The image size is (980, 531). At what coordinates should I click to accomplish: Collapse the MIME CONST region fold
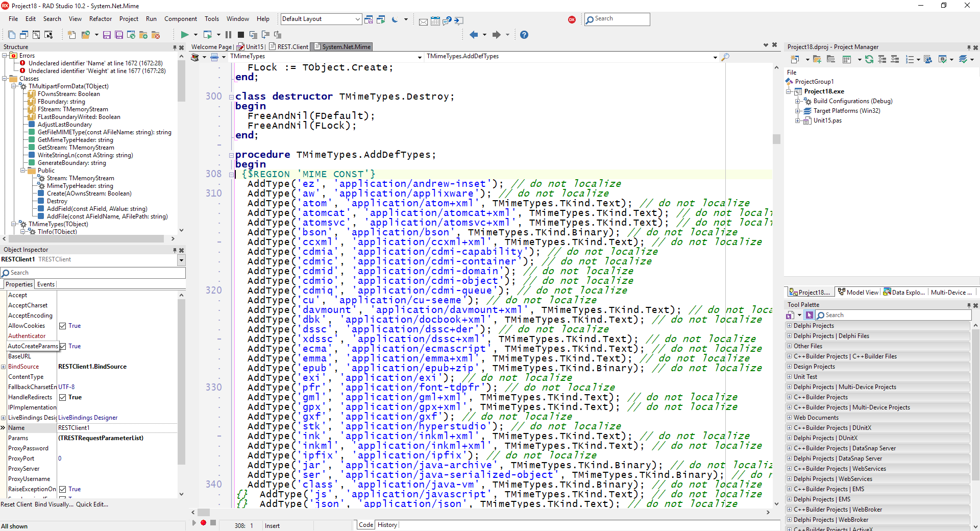click(231, 175)
